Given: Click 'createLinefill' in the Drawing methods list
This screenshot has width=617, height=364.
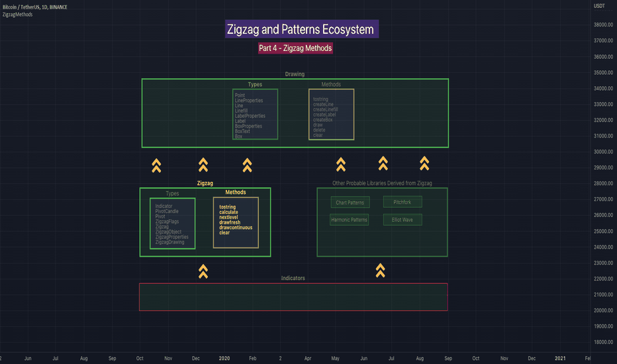Looking at the screenshot, I should click(326, 110).
